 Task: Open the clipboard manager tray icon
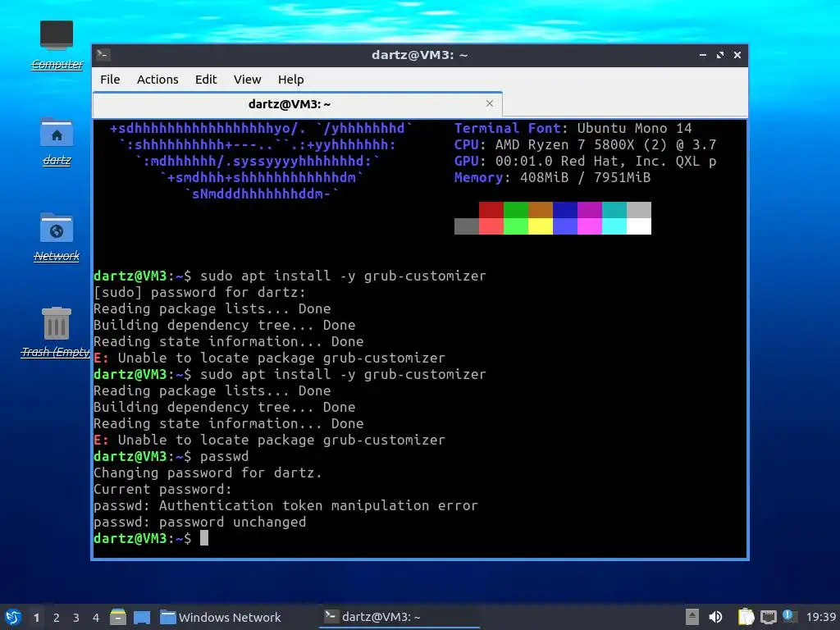pos(746,617)
